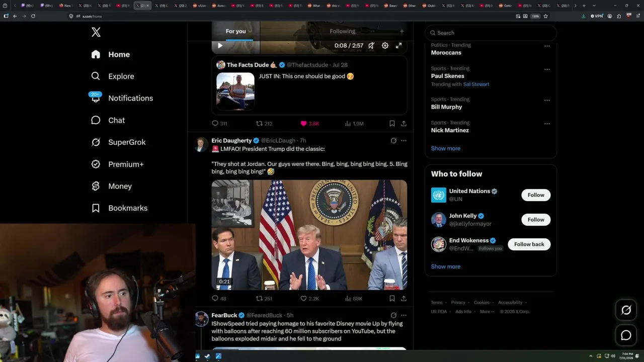This screenshot has height=362, width=644.
Task: Play the top video
Action: coord(220,46)
